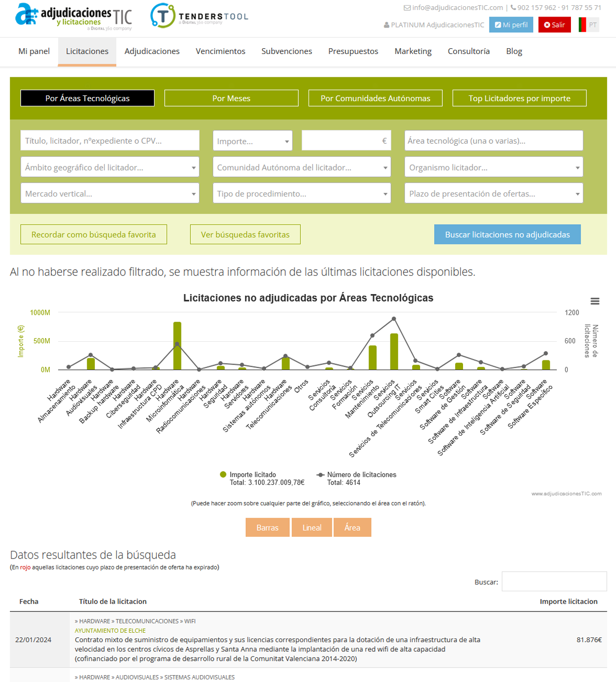Image resolution: width=616 pixels, height=682 pixels.
Task: Select the Licitaciones menu item
Action: coord(87,51)
